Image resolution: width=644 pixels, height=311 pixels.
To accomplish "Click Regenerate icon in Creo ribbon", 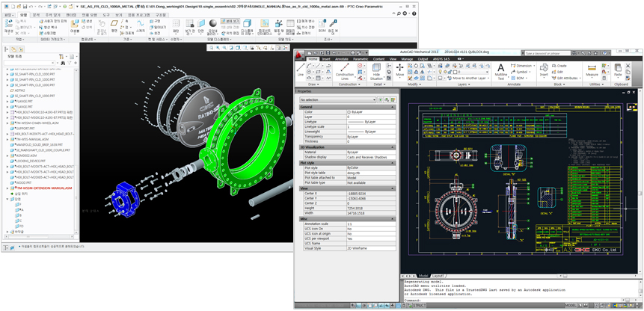I will (9, 26).
